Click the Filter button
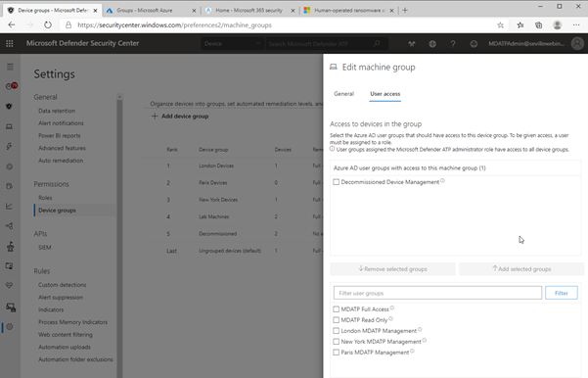This screenshot has width=588, height=378. click(x=561, y=293)
